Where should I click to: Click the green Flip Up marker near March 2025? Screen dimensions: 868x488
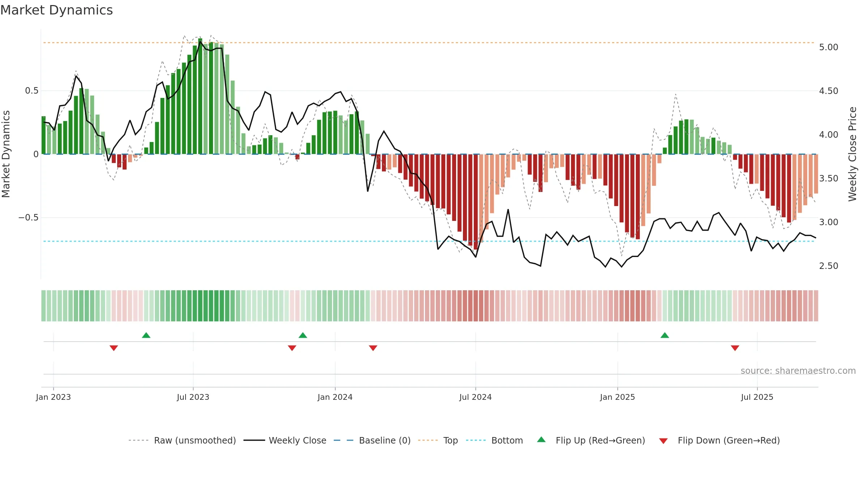665,335
